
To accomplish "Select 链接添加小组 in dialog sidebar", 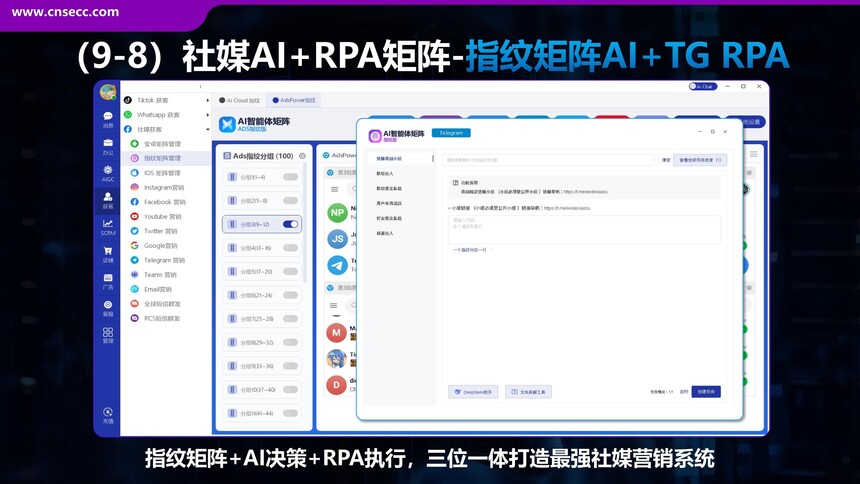I will pos(389,159).
